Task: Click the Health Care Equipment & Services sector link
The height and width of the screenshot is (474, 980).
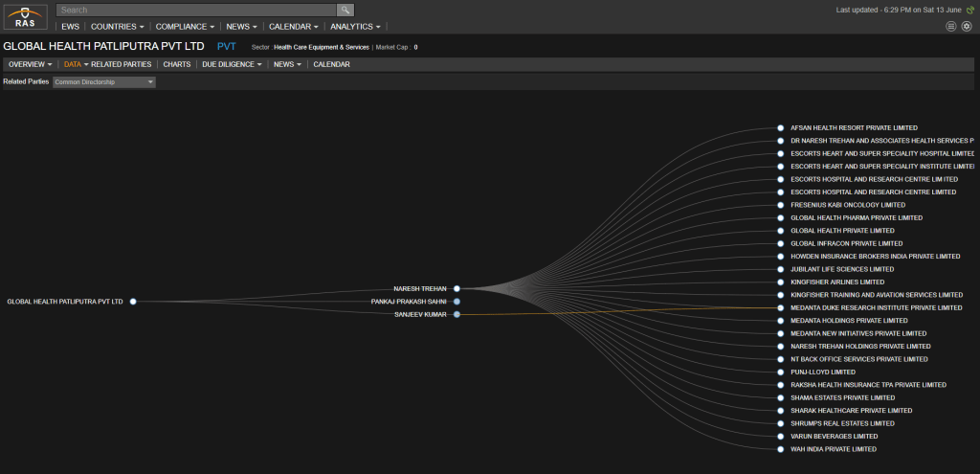Action: (321, 47)
